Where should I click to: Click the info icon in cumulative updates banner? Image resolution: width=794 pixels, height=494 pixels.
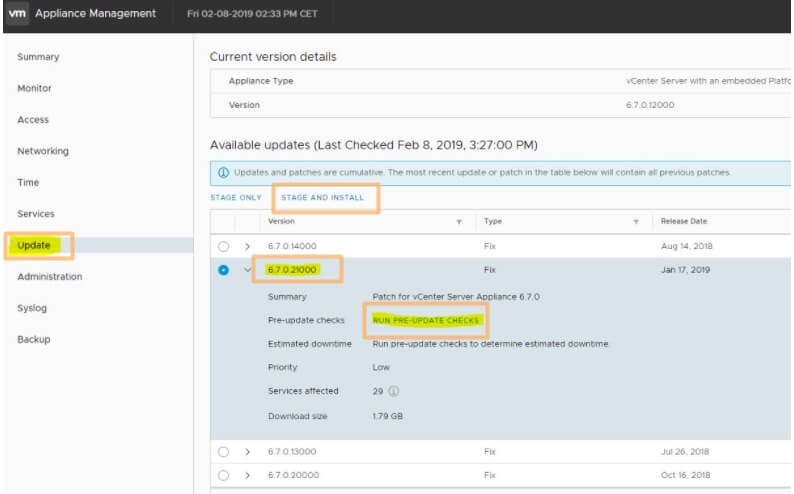(x=223, y=172)
